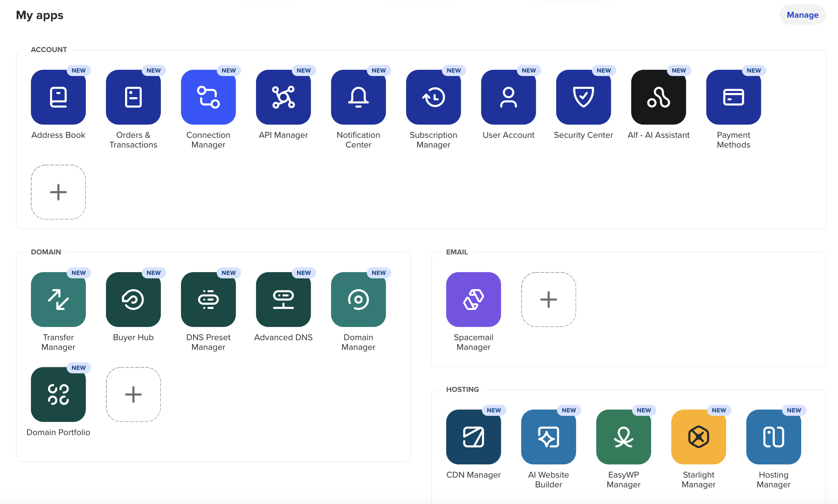Image resolution: width=838 pixels, height=504 pixels.
Task: Add an app to Domain section
Action: tap(133, 395)
